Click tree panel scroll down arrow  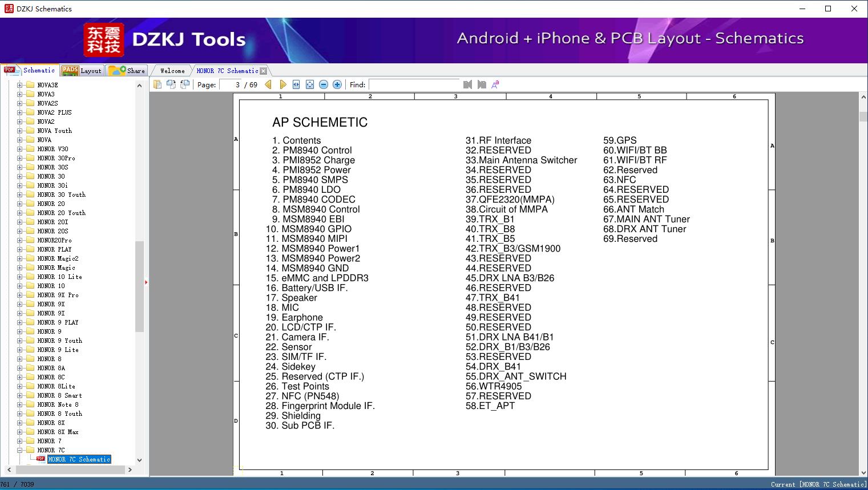[x=139, y=460]
